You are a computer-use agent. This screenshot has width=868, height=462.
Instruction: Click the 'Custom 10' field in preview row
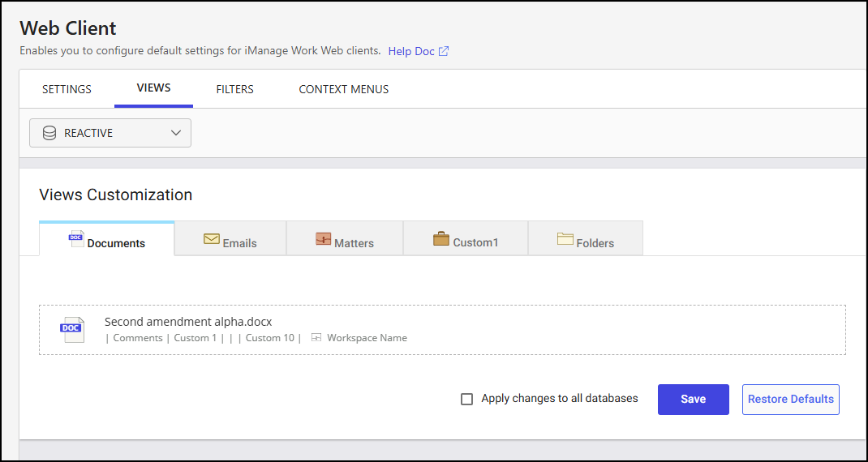click(270, 337)
